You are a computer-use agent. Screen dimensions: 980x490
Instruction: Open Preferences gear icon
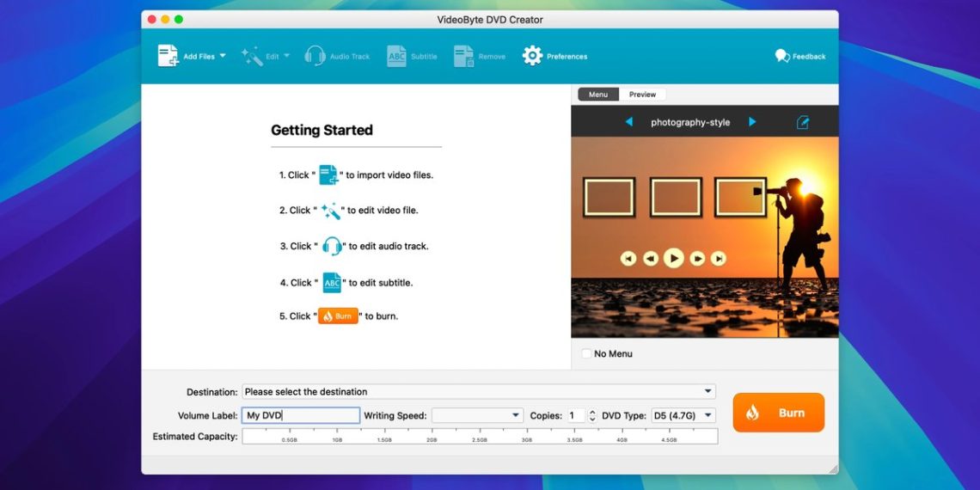[532, 56]
